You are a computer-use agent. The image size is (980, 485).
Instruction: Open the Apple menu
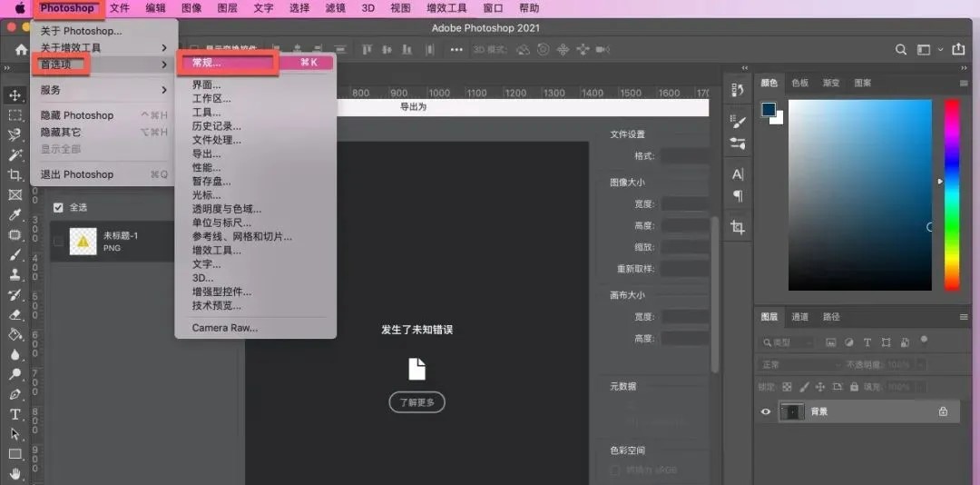coord(19,8)
